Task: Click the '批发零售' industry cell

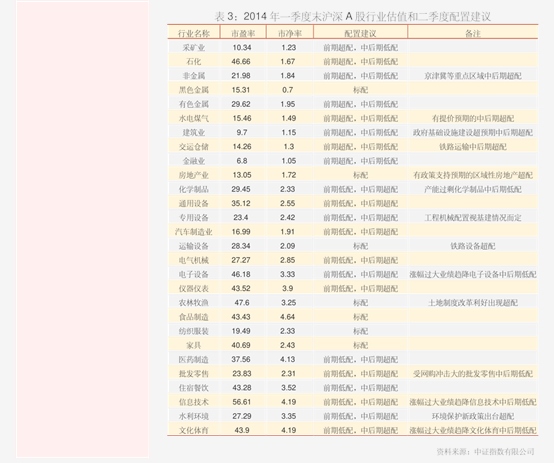Action: tap(194, 374)
